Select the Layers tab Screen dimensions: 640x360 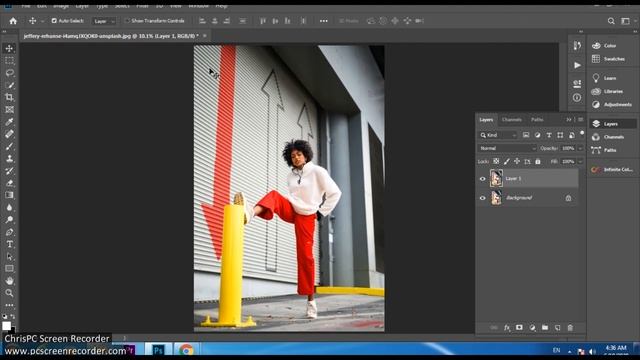point(486,120)
